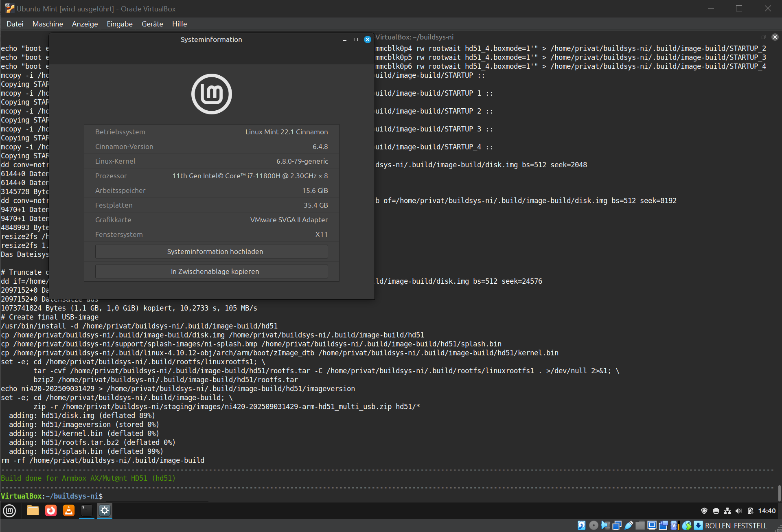Screen dimensions: 782x532
Task: Open the VirtualBox shared folders indicator
Action: 640,525
